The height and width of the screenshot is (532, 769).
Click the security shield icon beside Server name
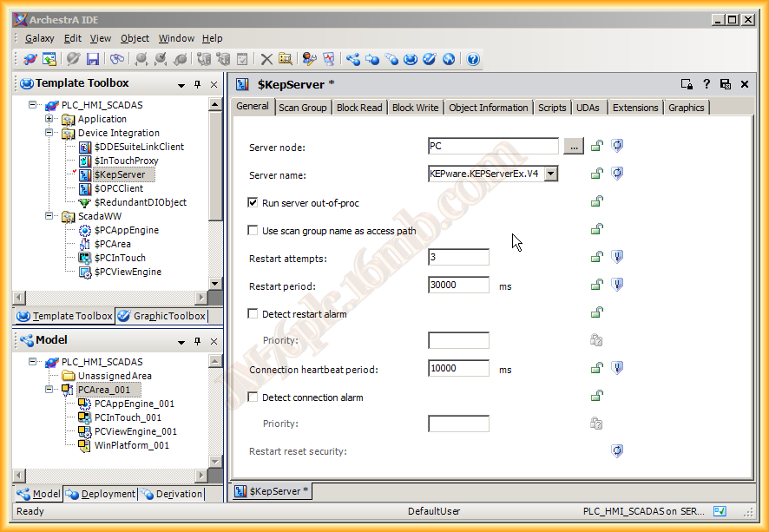[617, 174]
